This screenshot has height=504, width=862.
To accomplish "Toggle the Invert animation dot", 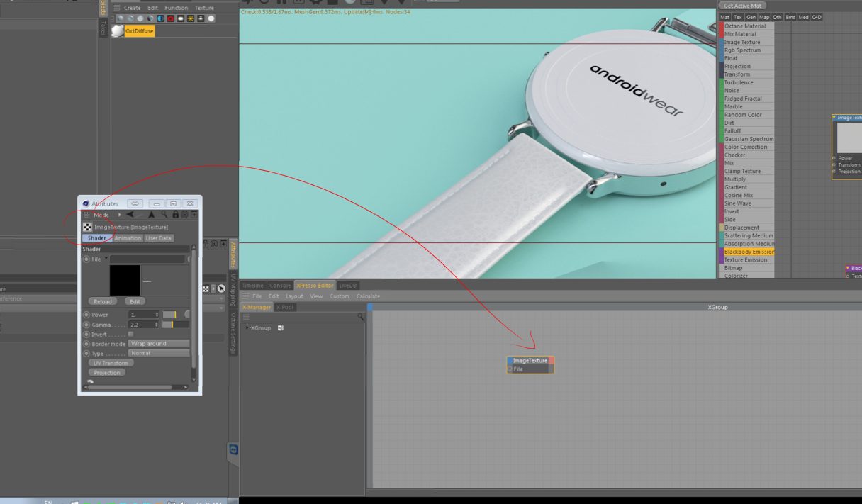I will [86, 334].
